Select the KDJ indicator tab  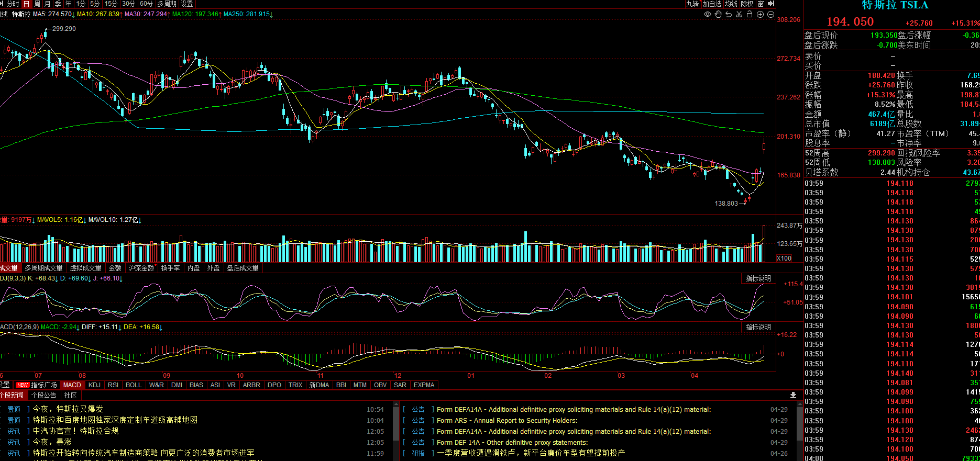[x=94, y=385]
